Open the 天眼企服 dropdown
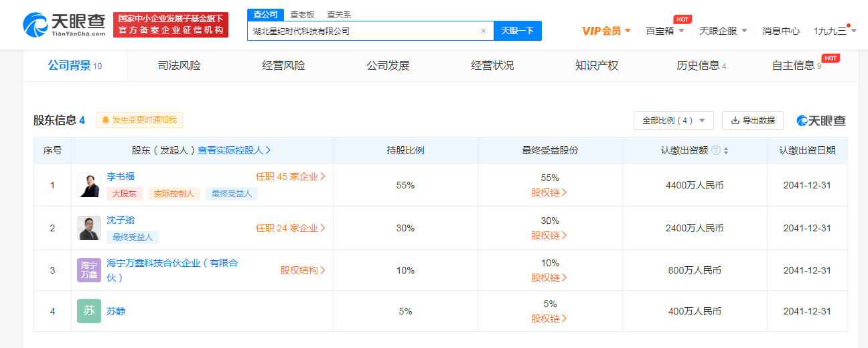 (722, 31)
